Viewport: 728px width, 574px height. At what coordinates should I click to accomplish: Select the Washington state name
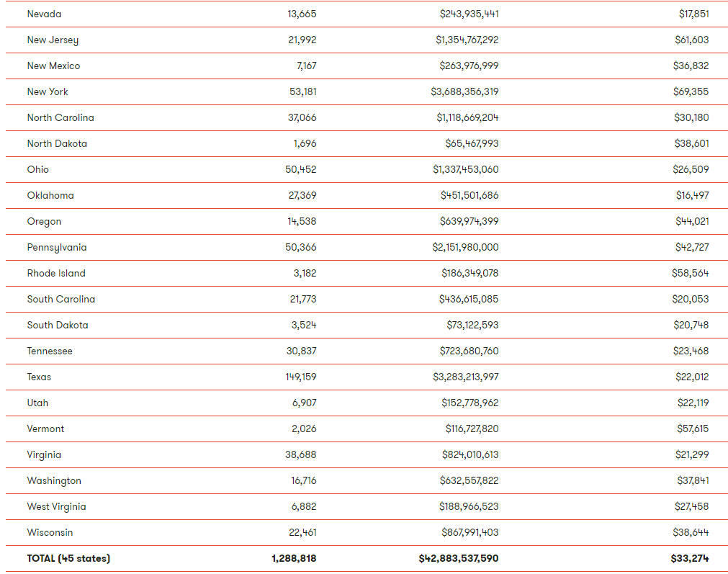click(54, 481)
